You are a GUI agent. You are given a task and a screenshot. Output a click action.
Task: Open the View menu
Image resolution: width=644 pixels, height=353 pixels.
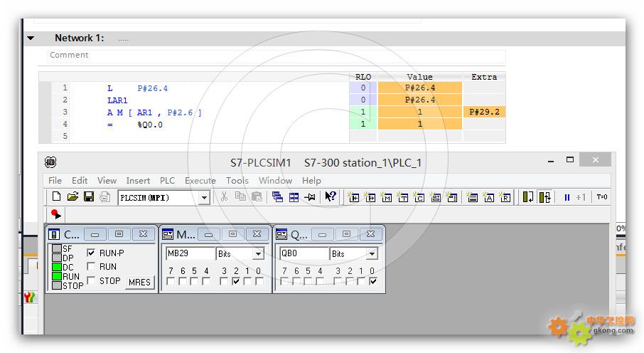point(107,180)
